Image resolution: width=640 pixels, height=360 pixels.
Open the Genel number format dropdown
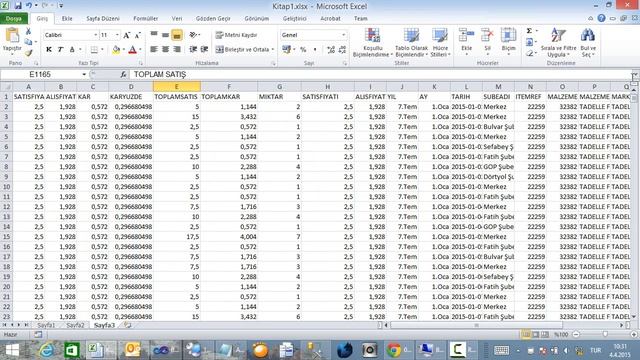[x=343, y=35]
